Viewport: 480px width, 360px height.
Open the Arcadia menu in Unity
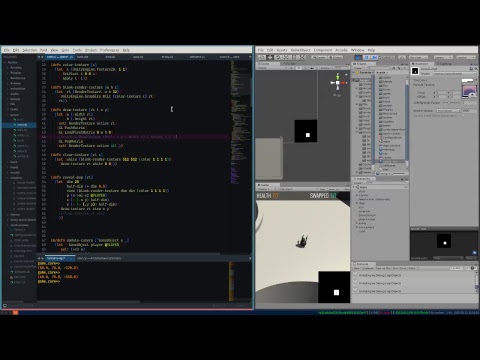[x=341, y=50]
